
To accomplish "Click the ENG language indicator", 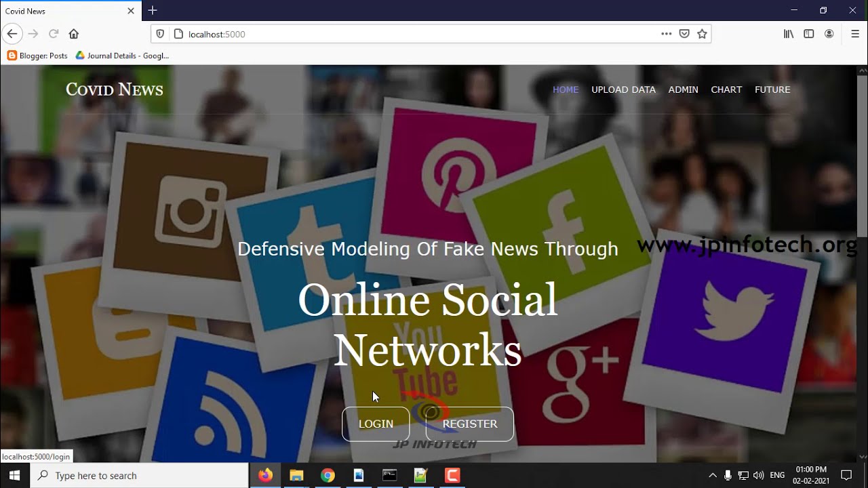I will point(777,475).
